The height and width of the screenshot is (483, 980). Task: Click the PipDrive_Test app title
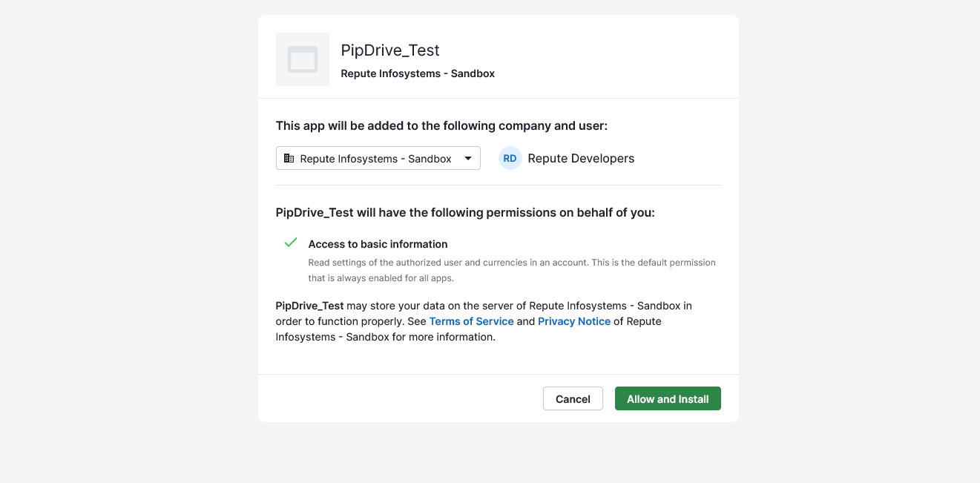[x=390, y=50]
